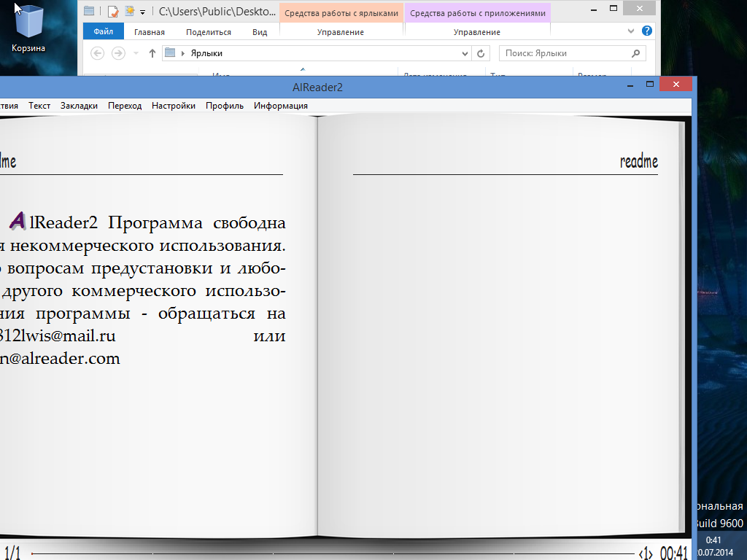Click the search magnifier icon in Explorer
Viewport: 747px width, 560px height.
point(635,53)
